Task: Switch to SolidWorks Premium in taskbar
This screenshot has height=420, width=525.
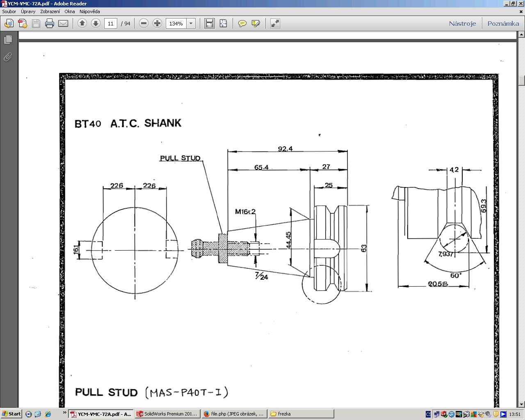Action: click(x=167, y=414)
